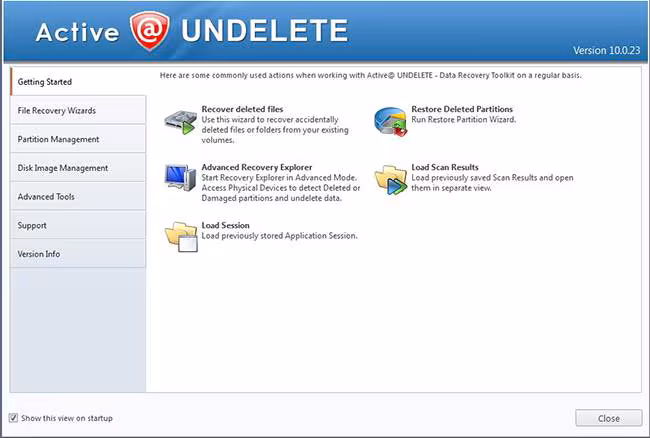Click the Version 10.0.23 label
This screenshot has width=650, height=438.
[606, 50]
